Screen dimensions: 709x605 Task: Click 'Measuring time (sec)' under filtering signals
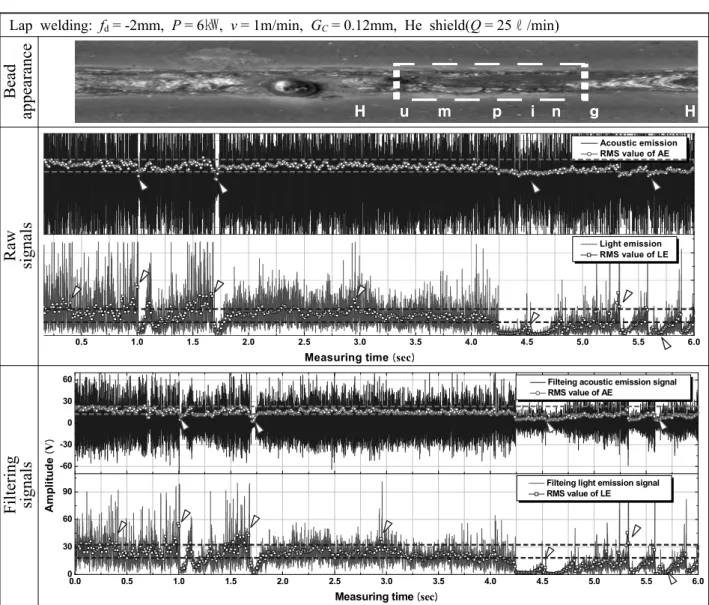click(386, 596)
